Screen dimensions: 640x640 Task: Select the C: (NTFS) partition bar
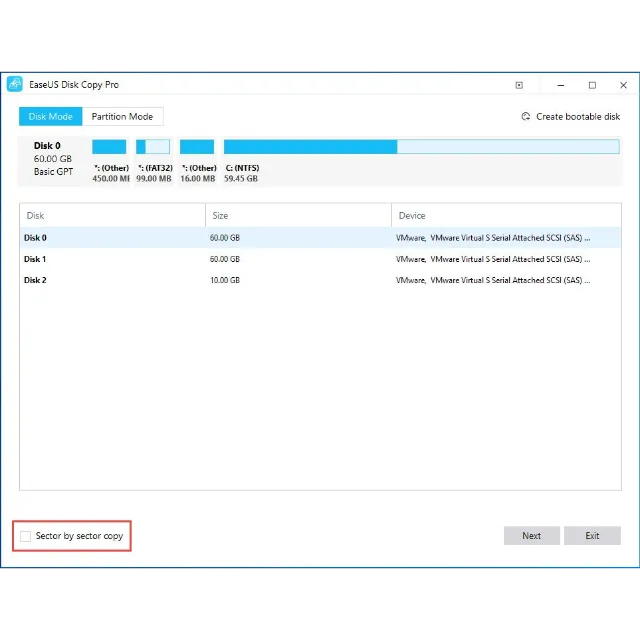pos(421,147)
